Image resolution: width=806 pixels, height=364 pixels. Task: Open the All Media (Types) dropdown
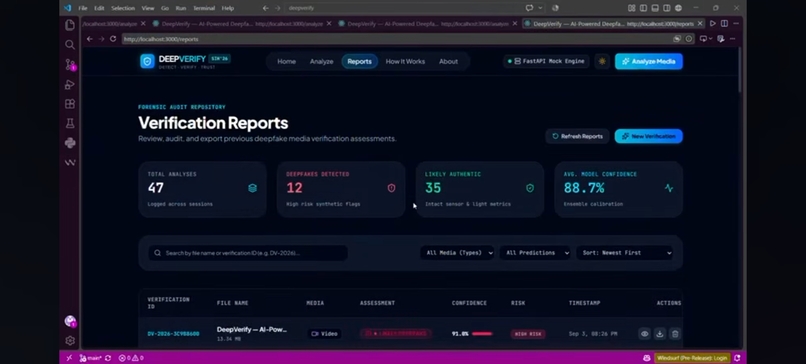point(457,253)
